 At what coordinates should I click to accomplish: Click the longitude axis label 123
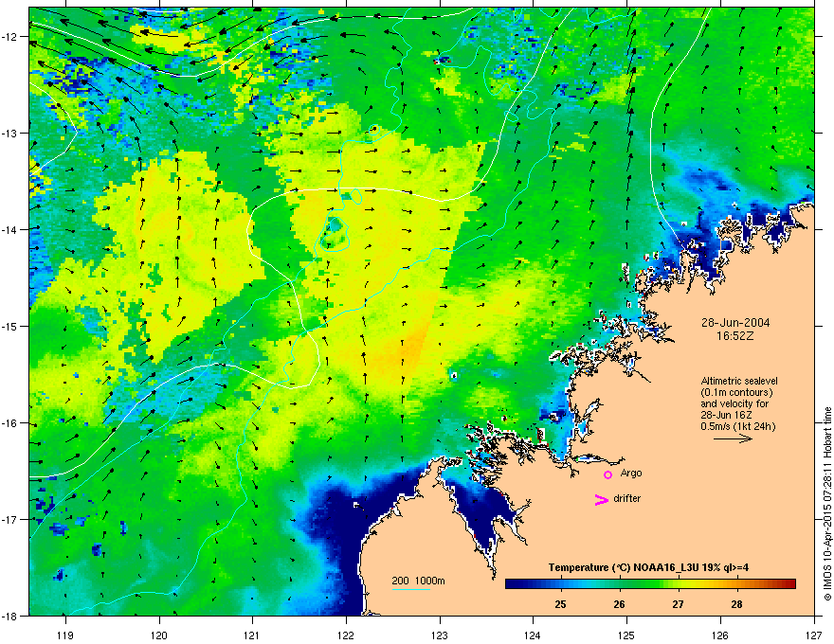pyautogui.click(x=440, y=635)
